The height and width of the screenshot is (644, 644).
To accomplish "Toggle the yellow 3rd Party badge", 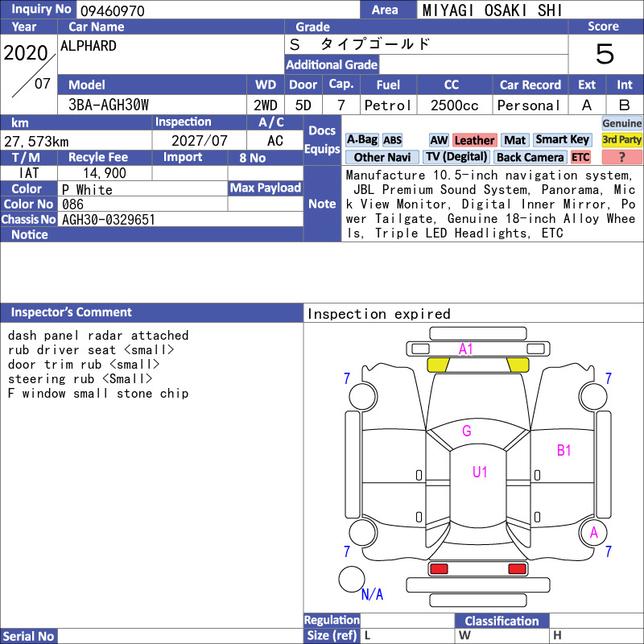I will pos(621,140).
